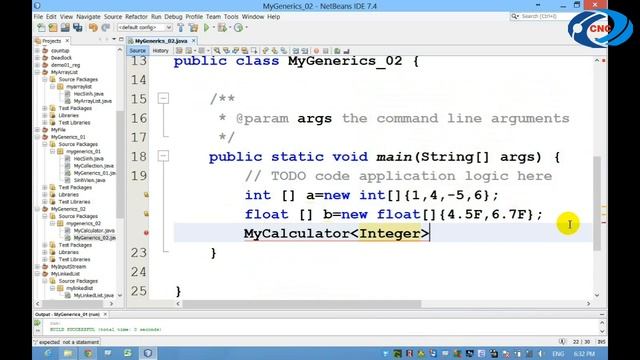Image resolution: width=640 pixels, height=360 pixels.
Task: Switch to the Projects panel tab
Action: [51, 41]
